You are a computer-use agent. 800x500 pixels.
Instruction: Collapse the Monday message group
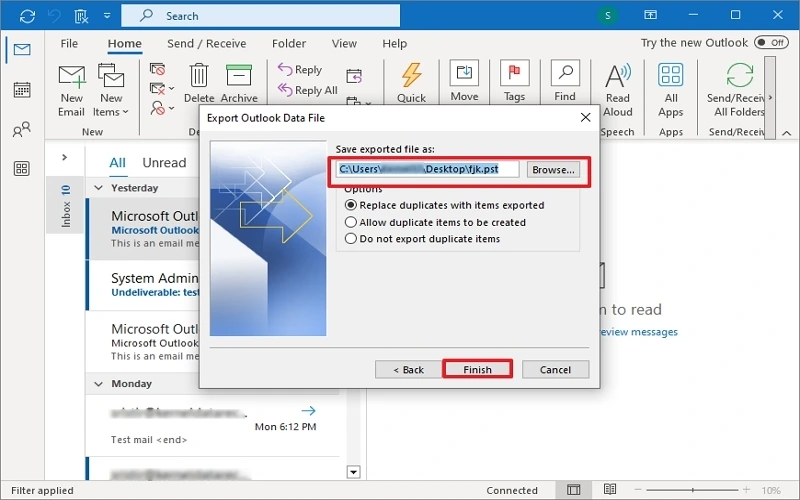(99, 384)
